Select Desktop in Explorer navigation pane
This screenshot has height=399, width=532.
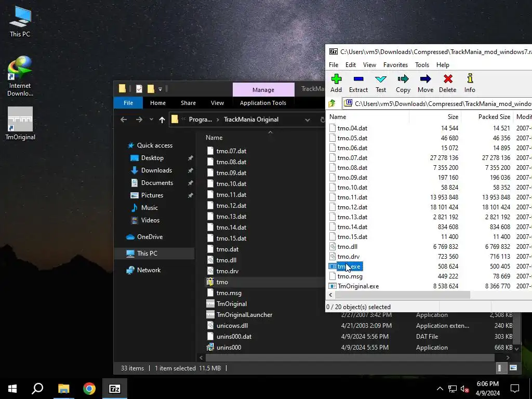click(x=152, y=158)
